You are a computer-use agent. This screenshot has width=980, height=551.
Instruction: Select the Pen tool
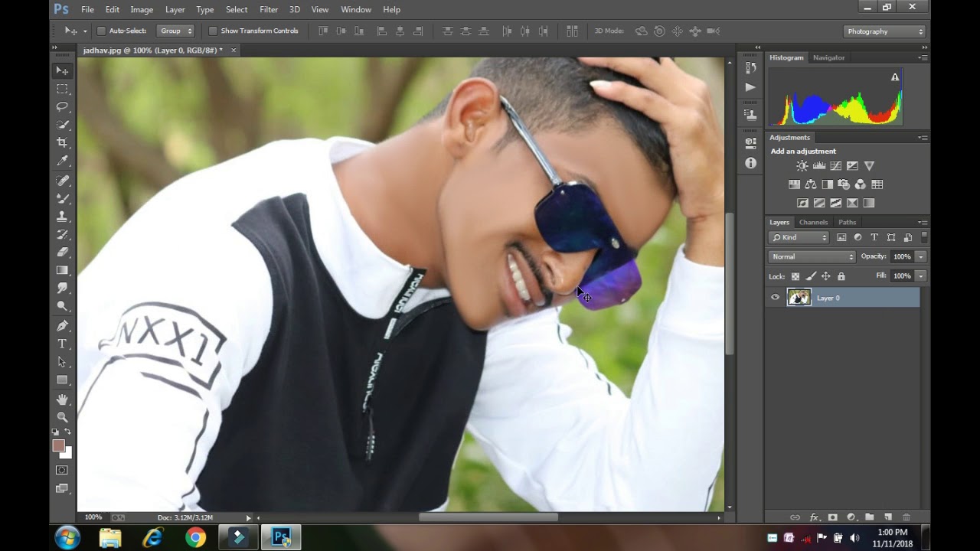(x=62, y=326)
